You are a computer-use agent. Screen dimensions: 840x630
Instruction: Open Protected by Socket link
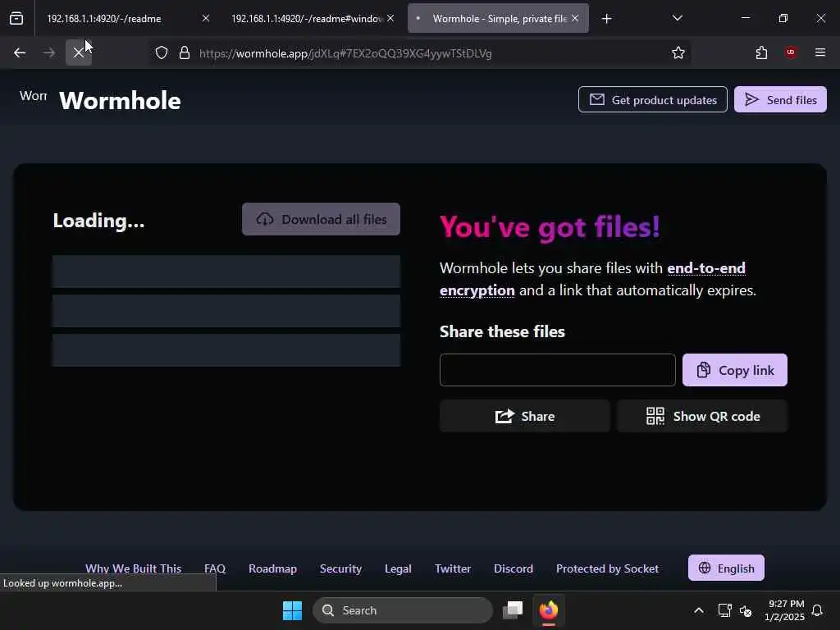pyautogui.click(x=608, y=568)
